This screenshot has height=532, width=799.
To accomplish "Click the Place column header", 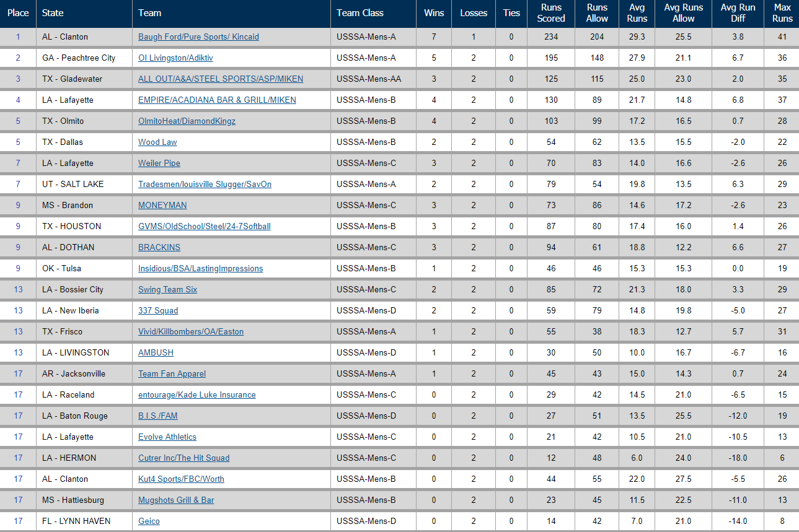I will point(18,13).
